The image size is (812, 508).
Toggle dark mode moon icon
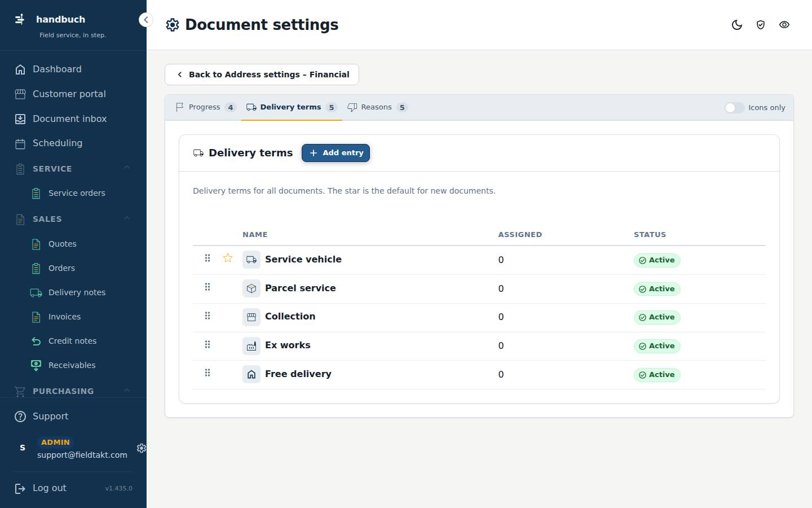click(737, 25)
